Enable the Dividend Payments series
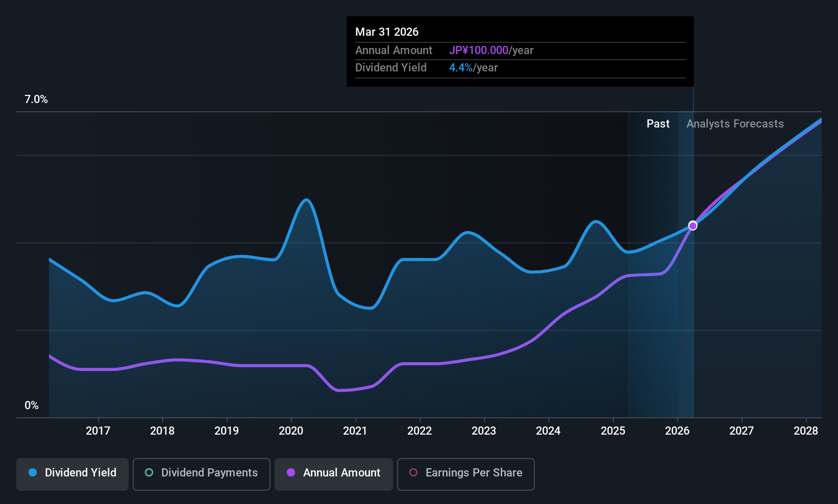The width and height of the screenshot is (838, 504). point(202,473)
